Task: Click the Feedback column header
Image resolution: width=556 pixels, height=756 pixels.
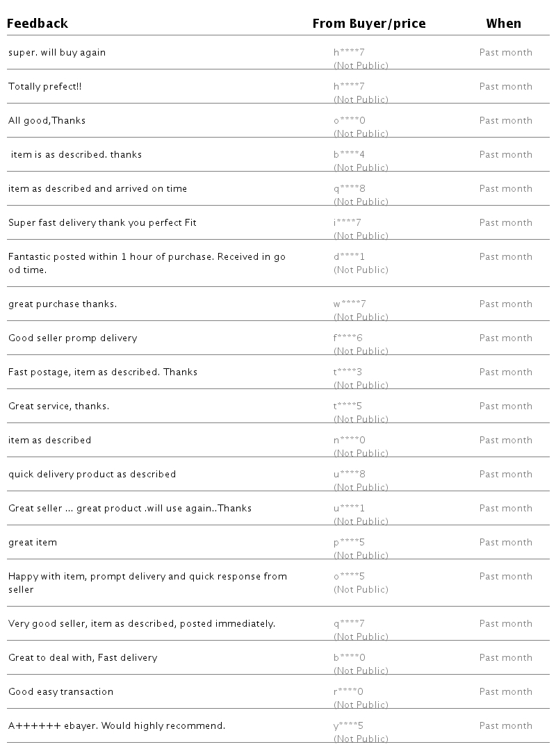Action: [x=38, y=24]
